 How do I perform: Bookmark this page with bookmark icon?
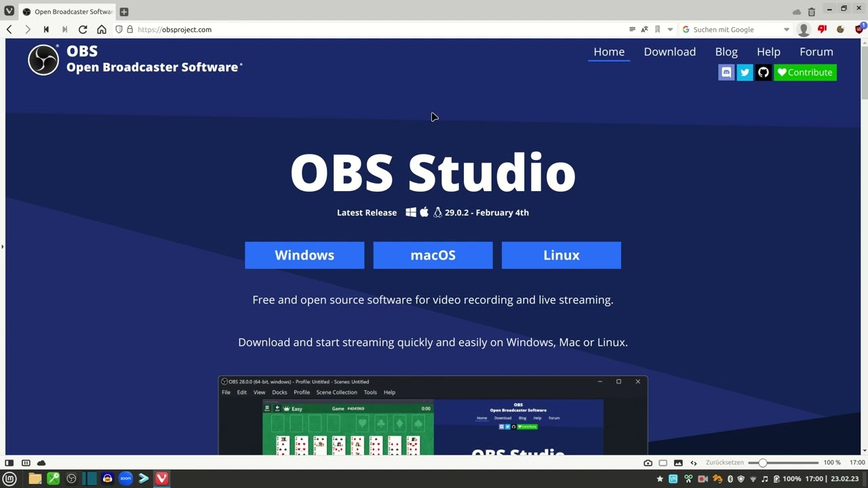coord(657,29)
